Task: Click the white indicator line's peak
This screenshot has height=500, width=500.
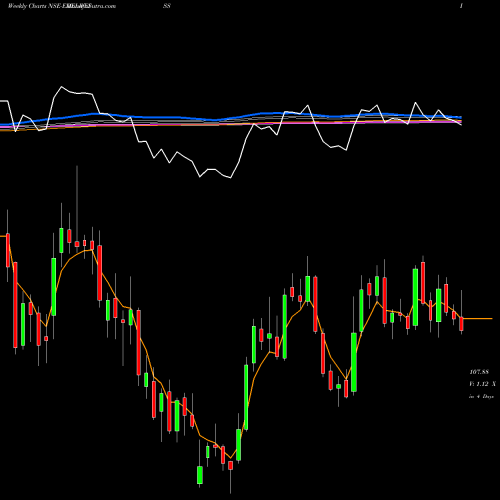Action: [61, 87]
